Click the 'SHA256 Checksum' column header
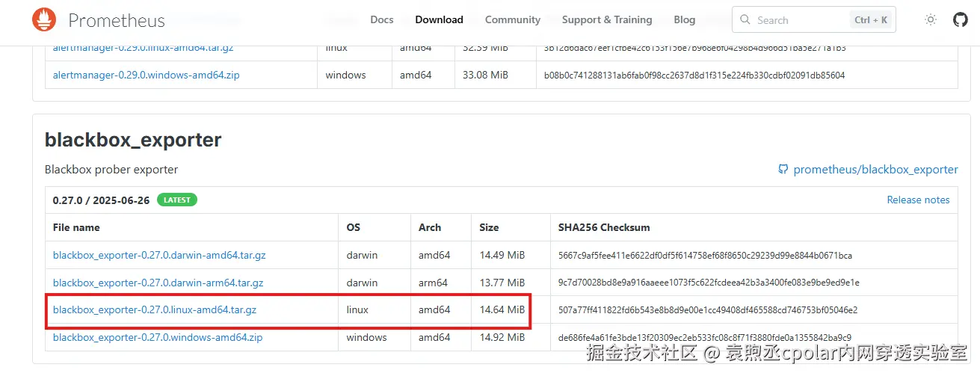This screenshot has width=980, height=376. coord(604,227)
